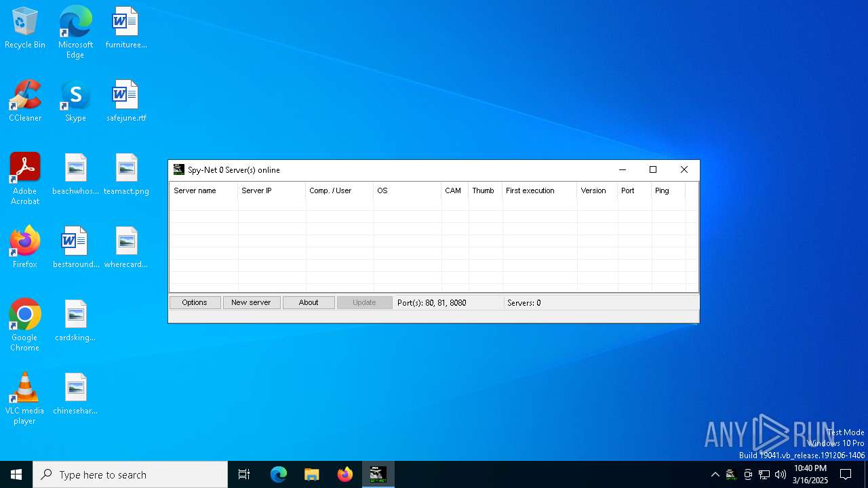Image resolution: width=868 pixels, height=488 pixels.
Task: Click the CAM column header
Action: [454, 190]
